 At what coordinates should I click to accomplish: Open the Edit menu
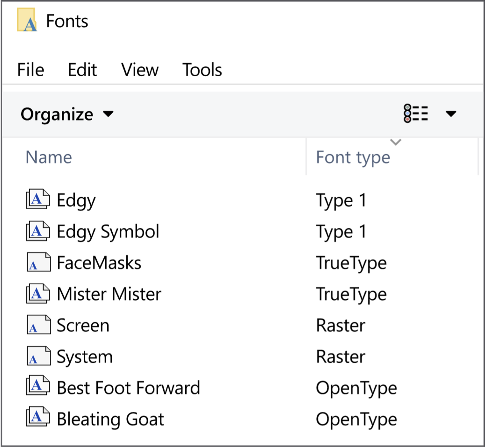tap(82, 70)
